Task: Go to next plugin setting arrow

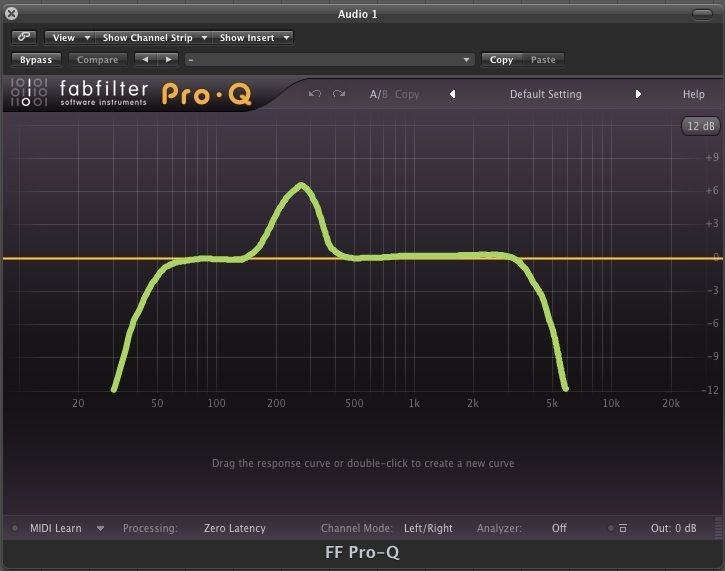Action: (x=168, y=60)
